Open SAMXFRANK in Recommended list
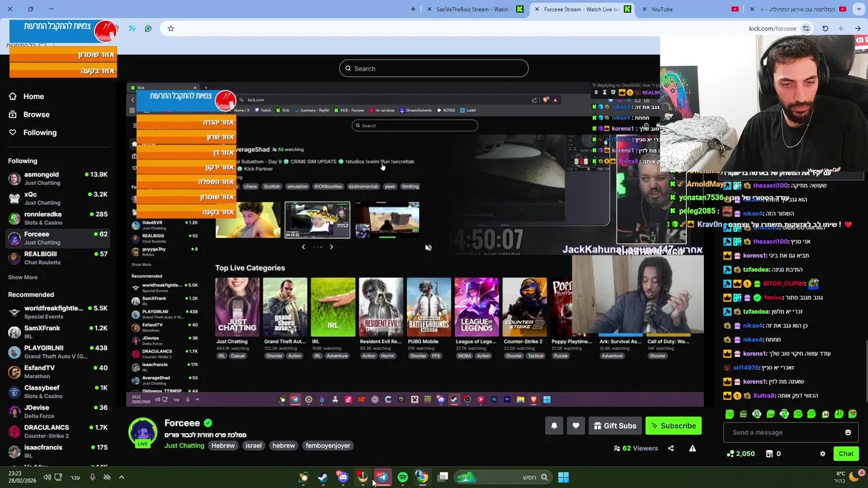The image size is (868, 488). point(58,331)
